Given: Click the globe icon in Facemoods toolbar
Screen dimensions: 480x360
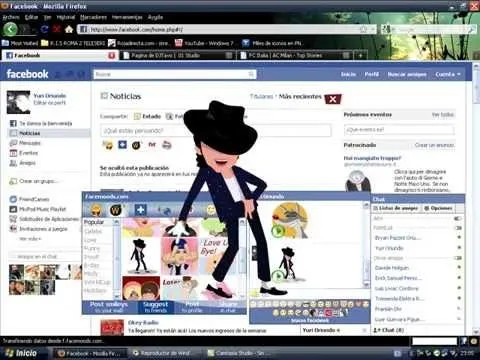Looking at the screenshot, I should click(x=166, y=210).
